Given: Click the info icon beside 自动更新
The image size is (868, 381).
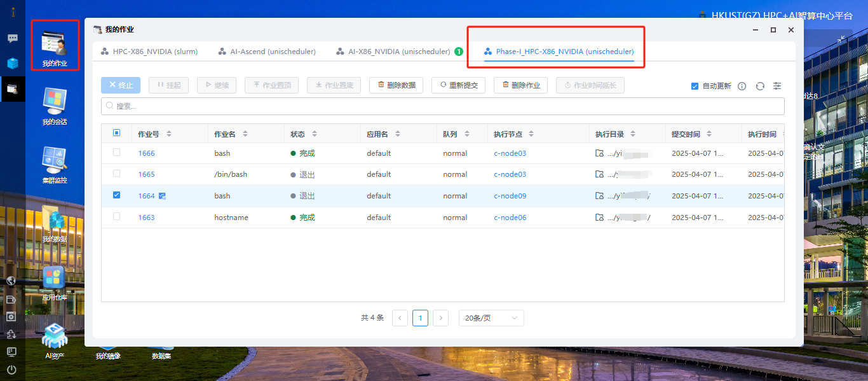Looking at the screenshot, I should pyautogui.click(x=742, y=86).
